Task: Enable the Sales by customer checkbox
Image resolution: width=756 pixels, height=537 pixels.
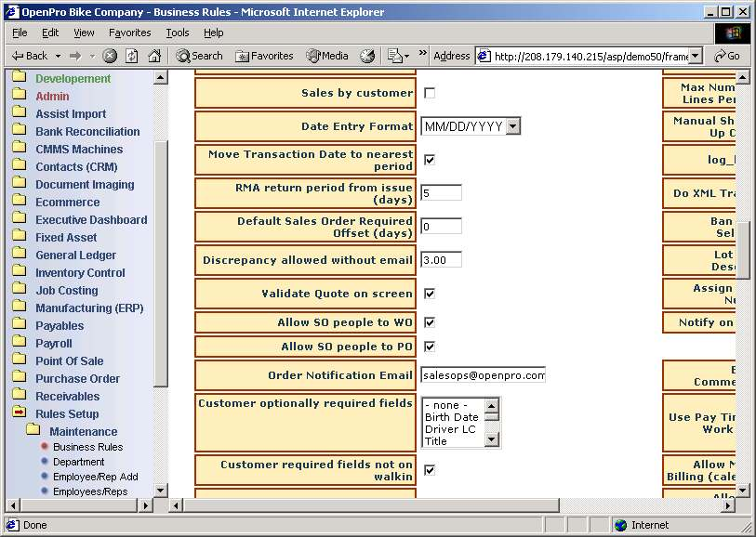Action: 430,93
